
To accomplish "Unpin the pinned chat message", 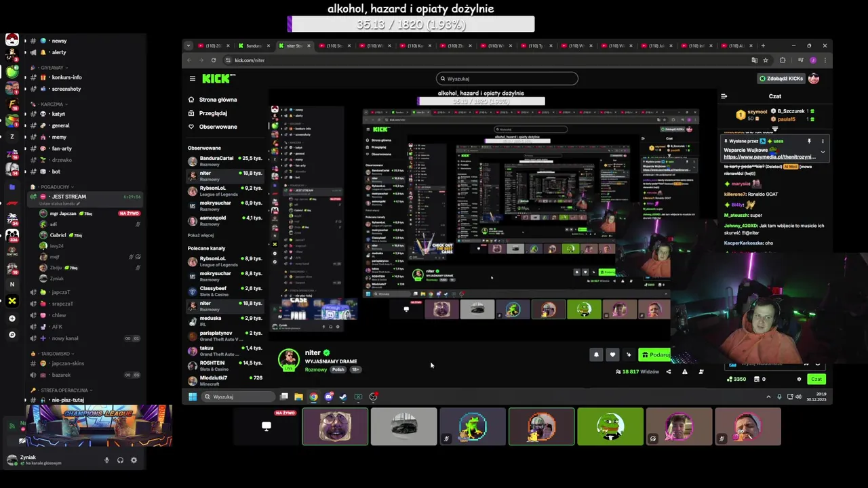I will 809,142.
